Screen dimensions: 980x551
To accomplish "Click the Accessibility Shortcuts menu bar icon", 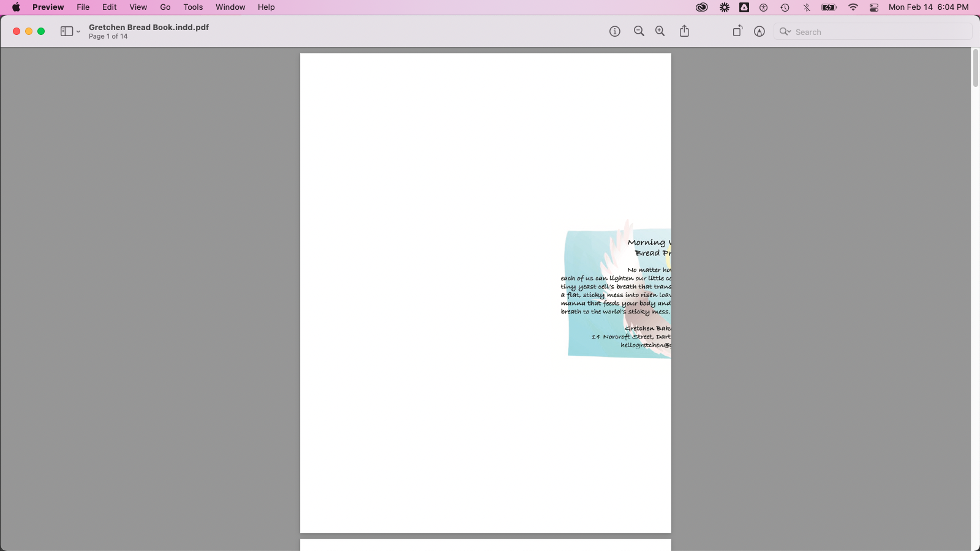I will pos(763,7).
